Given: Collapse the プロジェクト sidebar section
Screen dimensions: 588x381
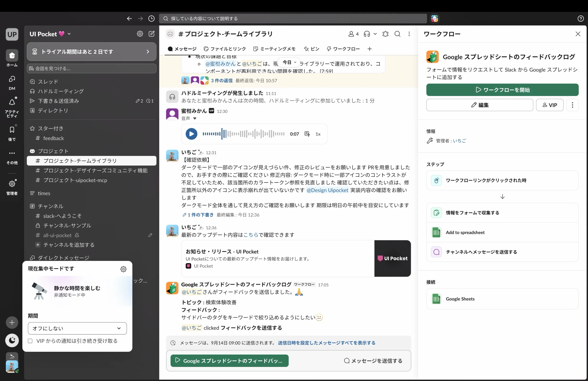Looking at the screenshot, I should [53, 151].
